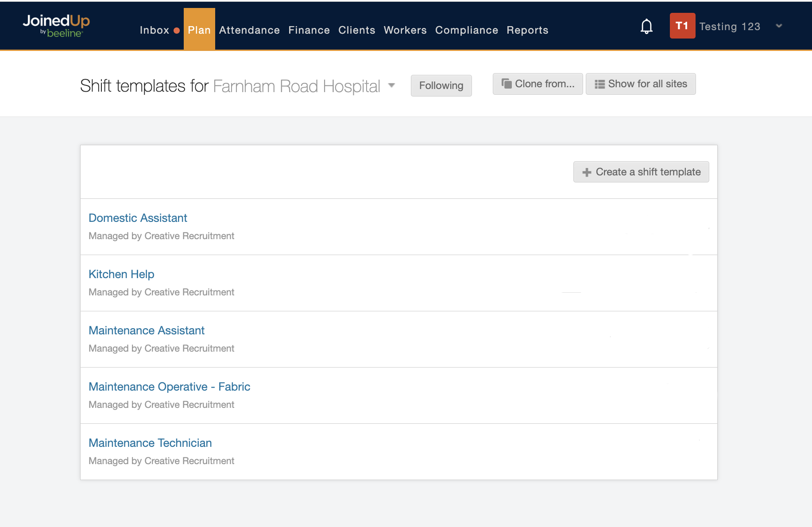Open the Inbox menu item
812x527 pixels.
154,30
